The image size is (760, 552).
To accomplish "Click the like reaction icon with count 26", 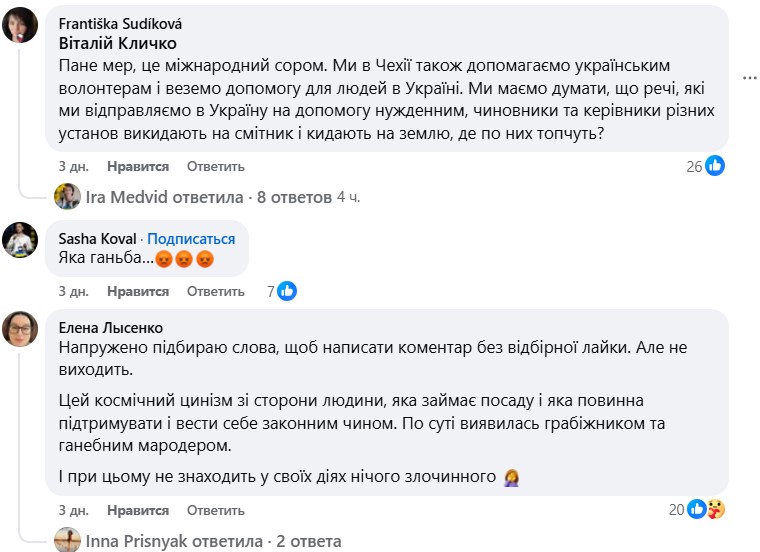I will tap(714, 166).
